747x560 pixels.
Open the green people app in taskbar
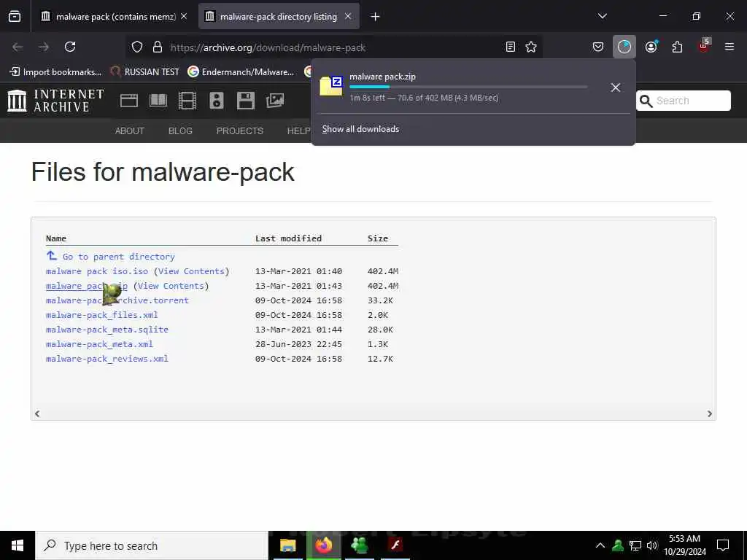[359, 545]
